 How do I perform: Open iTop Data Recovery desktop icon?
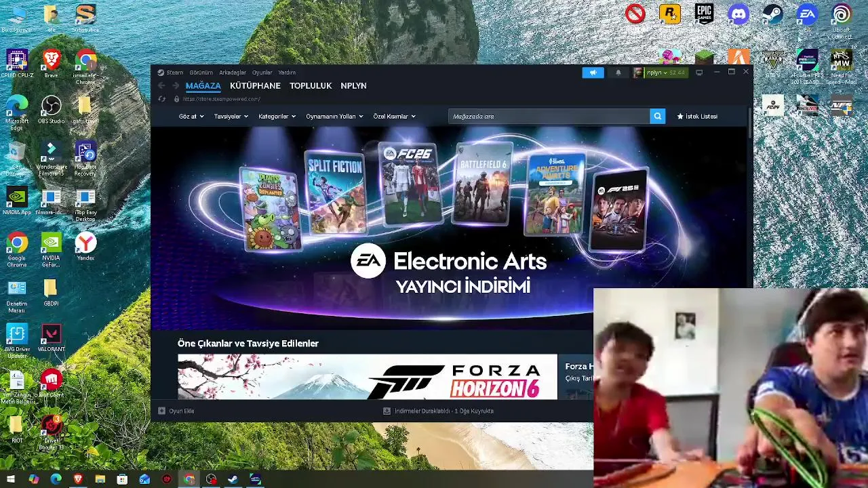click(x=85, y=159)
